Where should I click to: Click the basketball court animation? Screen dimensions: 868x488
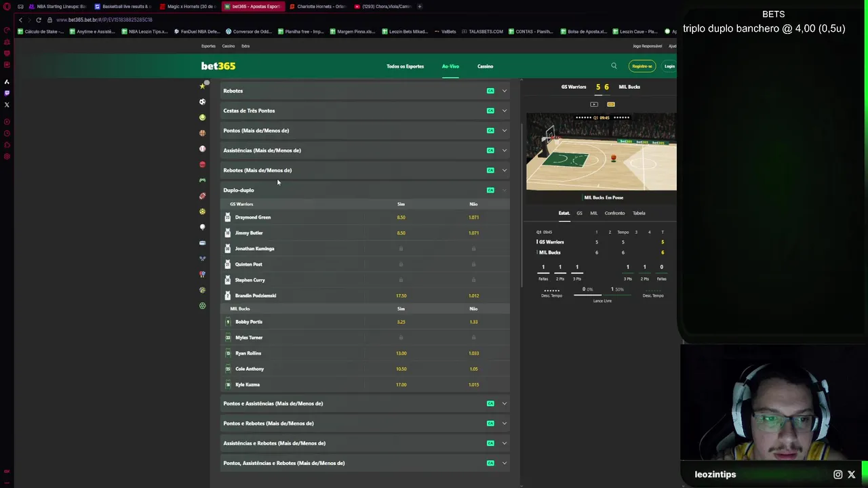coord(601,152)
